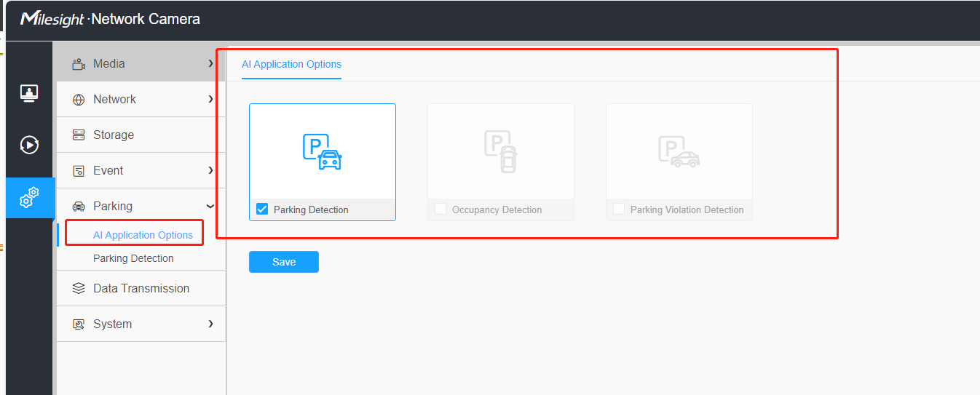The width and height of the screenshot is (980, 395).
Task: Collapse the Parking menu chevron
Action: [210, 206]
